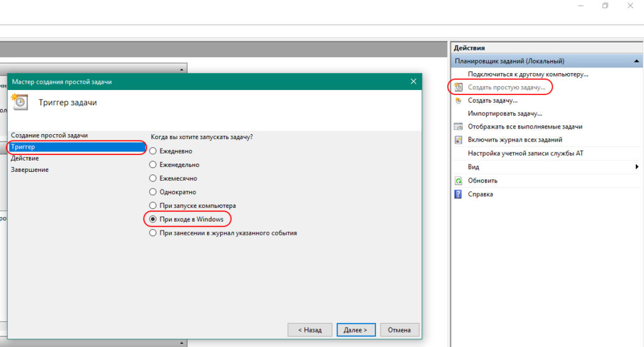Restore down the main window
644x347 pixels.
coord(606,6)
